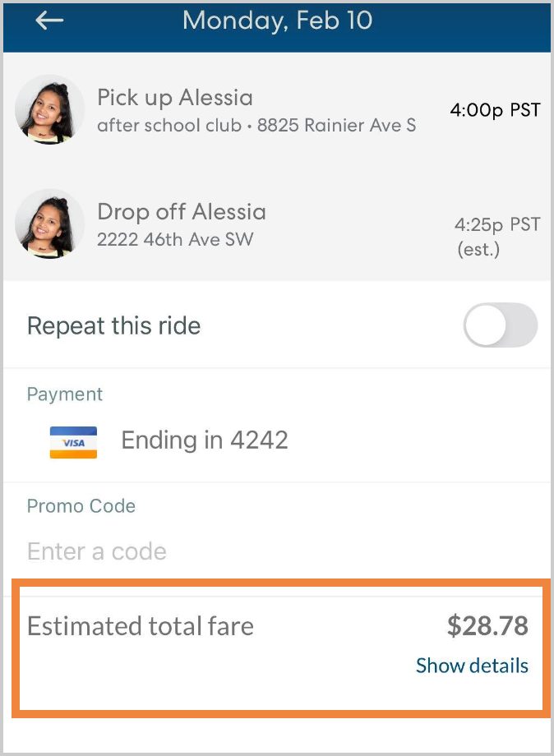554x756 pixels.
Task: Click Show details under the fare
Action: (x=472, y=665)
